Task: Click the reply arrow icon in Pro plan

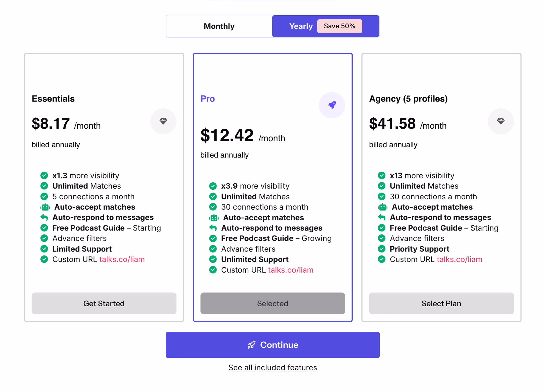Action: tap(213, 228)
